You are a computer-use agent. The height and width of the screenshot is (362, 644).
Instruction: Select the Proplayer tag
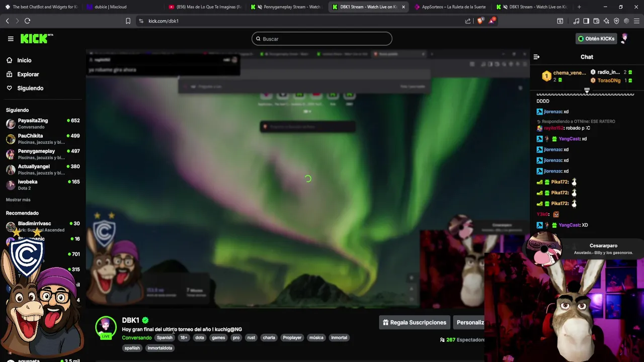292,338
